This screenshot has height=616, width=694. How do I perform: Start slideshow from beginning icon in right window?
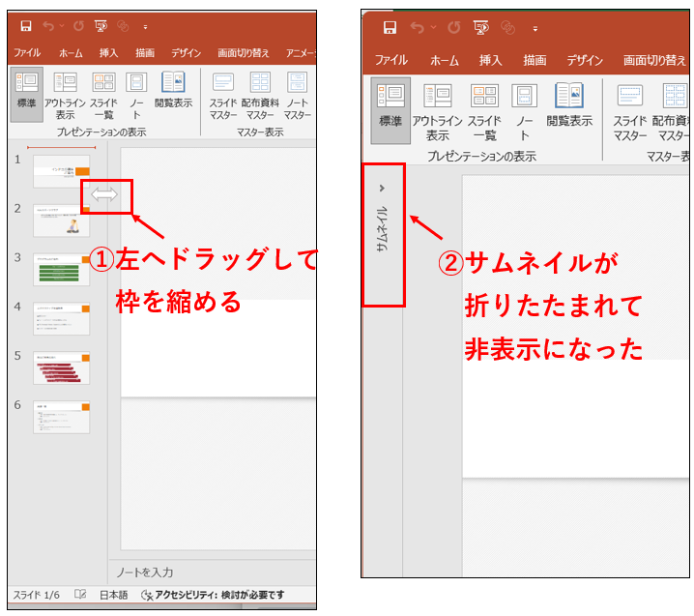pyautogui.click(x=481, y=28)
